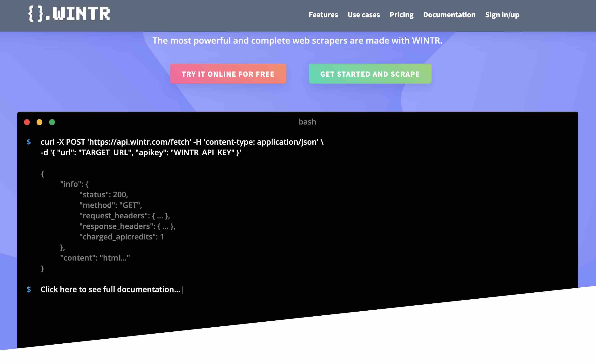Screen dimensions: 596x364
Task: Click 'Click here to see full documentation...'
Action: pyautogui.click(x=110, y=289)
